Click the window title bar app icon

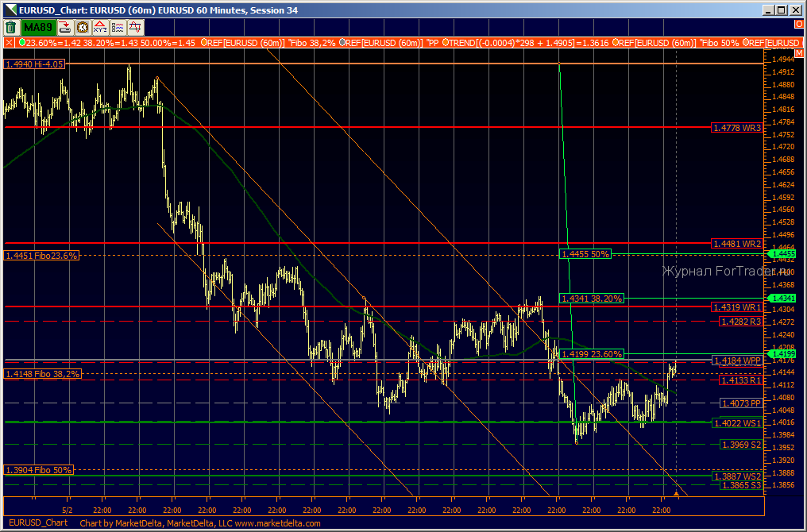point(10,10)
